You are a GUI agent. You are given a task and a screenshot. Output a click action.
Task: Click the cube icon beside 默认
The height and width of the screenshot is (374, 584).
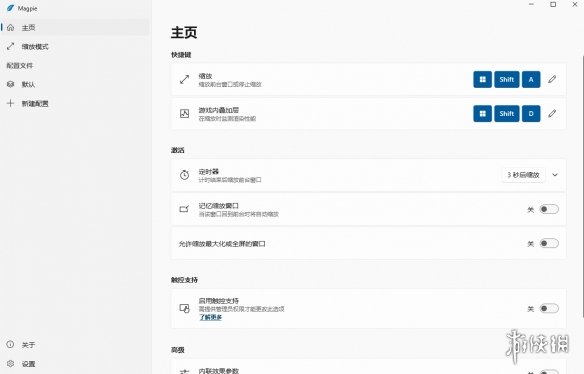[10, 85]
